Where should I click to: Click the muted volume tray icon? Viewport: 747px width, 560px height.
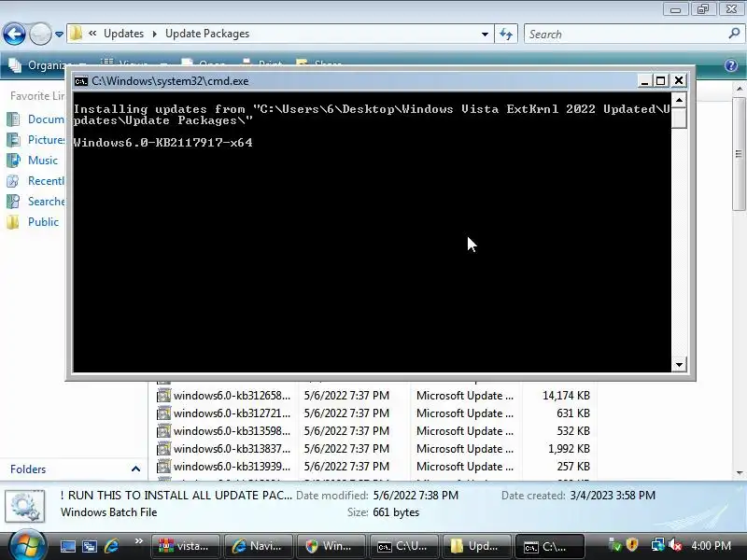pyautogui.click(x=674, y=545)
